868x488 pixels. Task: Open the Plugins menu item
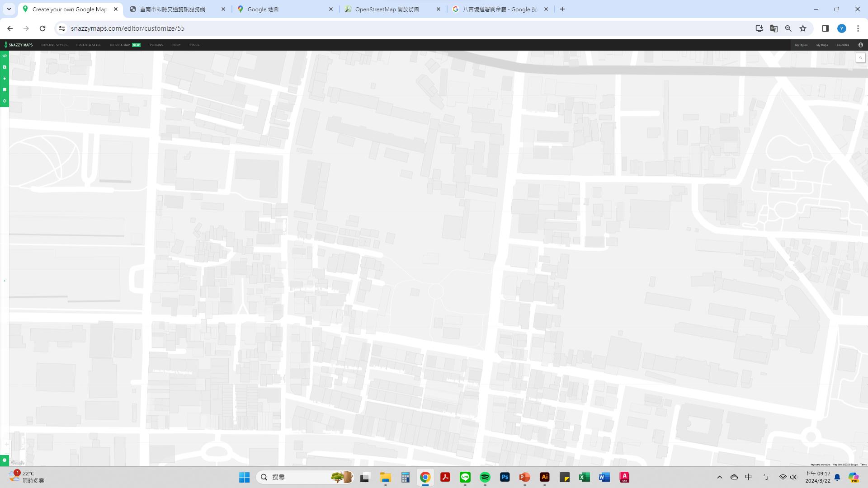point(156,45)
